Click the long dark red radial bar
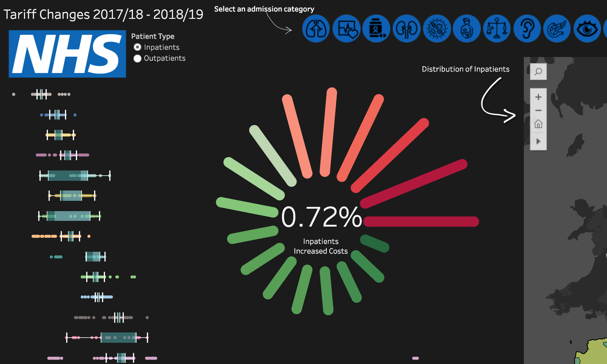Image resolution: width=607 pixels, height=364 pixels. coord(421,221)
